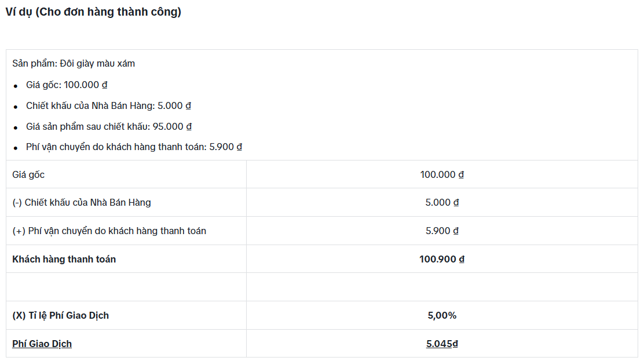This screenshot has height=361, width=644.
Task: Select the 5,00% rate value cell
Action: pos(442,316)
